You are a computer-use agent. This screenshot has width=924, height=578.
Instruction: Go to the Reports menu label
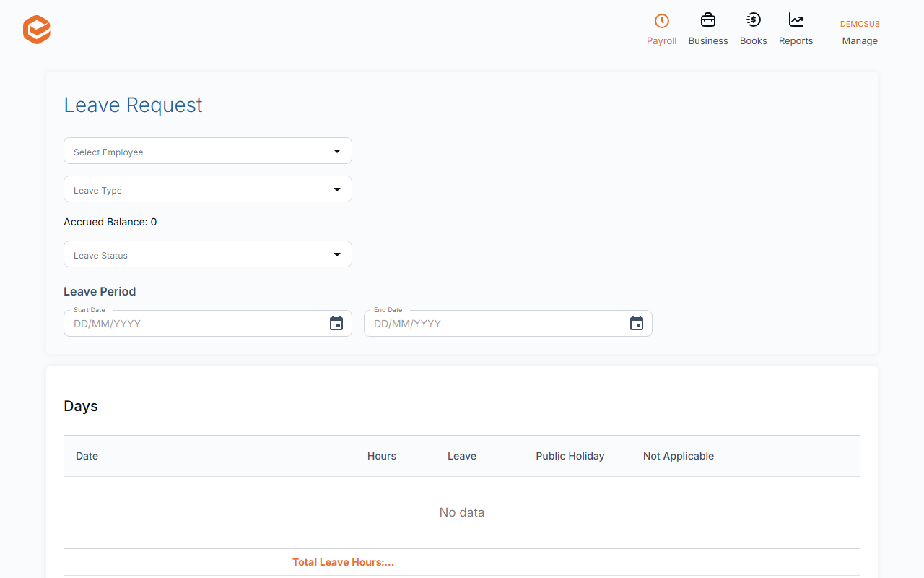[796, 41]
